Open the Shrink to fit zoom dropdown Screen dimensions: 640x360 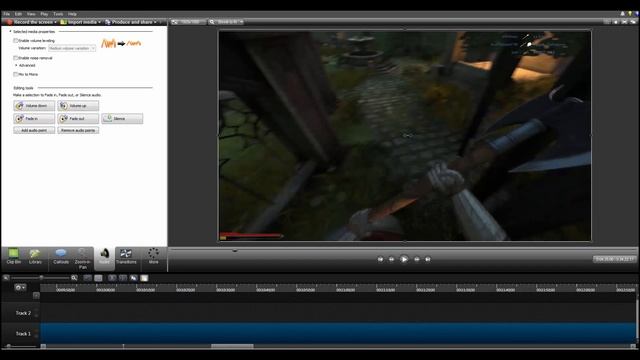pos(227,22)
